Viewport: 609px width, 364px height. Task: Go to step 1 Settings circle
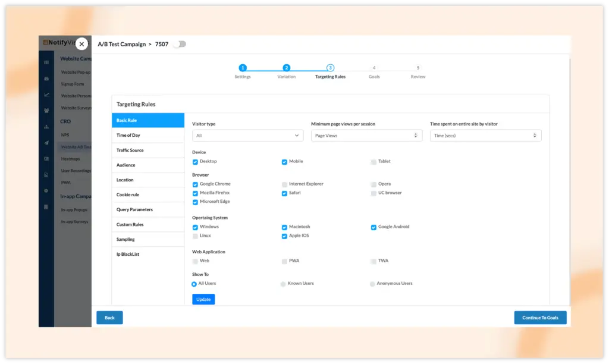click(x=243, y=68)
